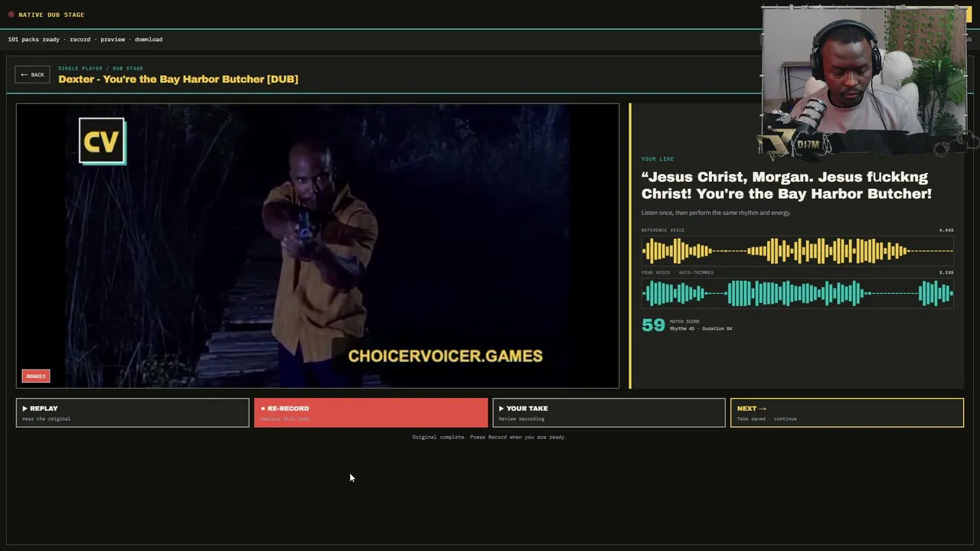Go back using the Back button
The image size is (980, 551).
coord(32,74)
